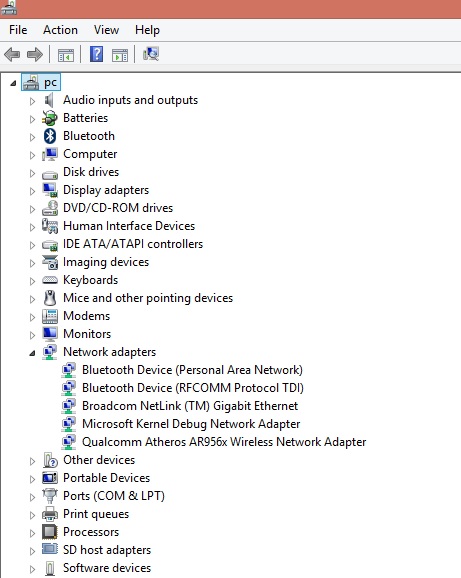Screen dimensions: 461x578
Task: Select Microsoft Kernel Debug Network Adapter
Action: 191,424
